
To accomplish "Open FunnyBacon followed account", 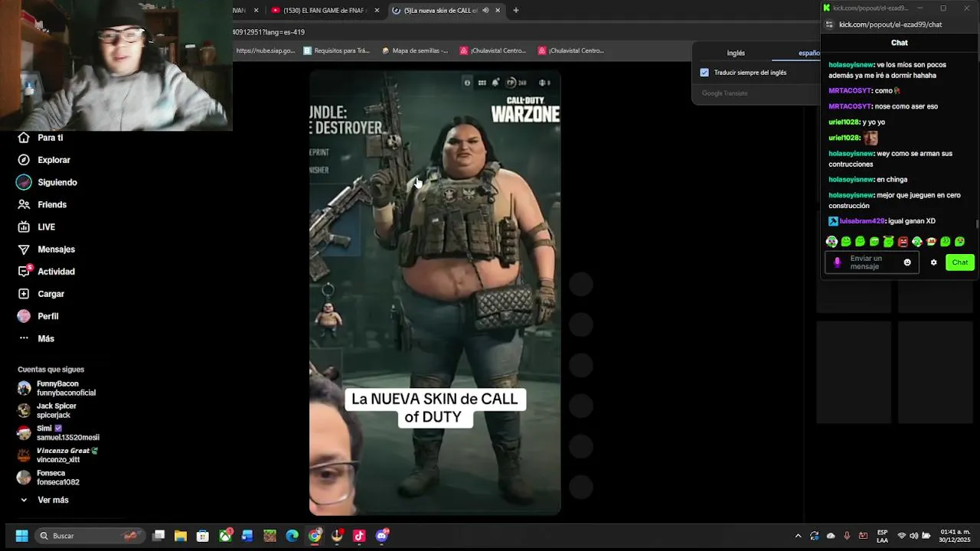I will 57,388.
